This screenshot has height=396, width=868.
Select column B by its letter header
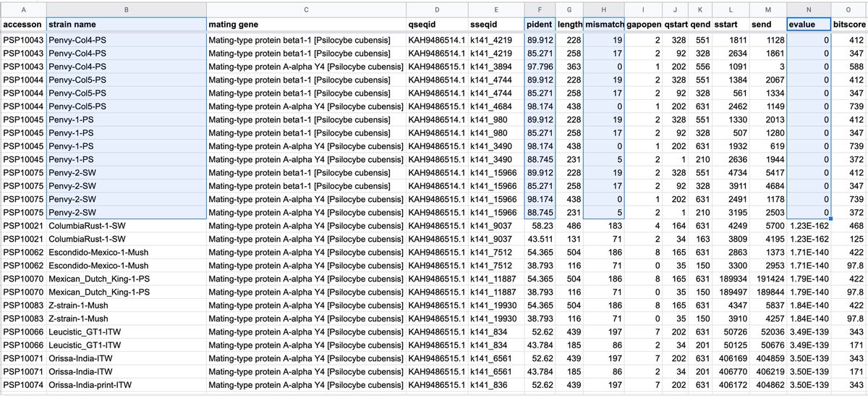[127, 9]
